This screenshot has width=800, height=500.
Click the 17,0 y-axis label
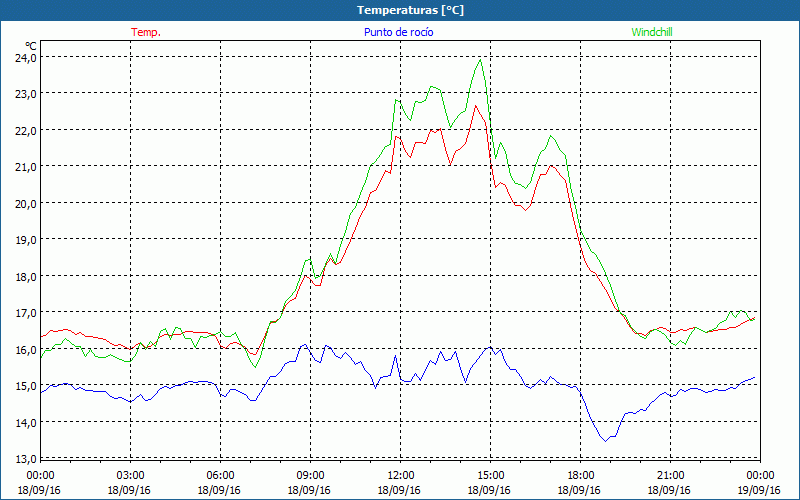pos(26,313)
